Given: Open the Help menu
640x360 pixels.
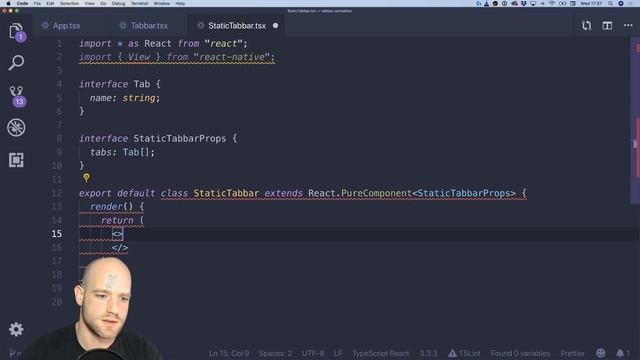Looking at the screenshot, I should 180,3.
